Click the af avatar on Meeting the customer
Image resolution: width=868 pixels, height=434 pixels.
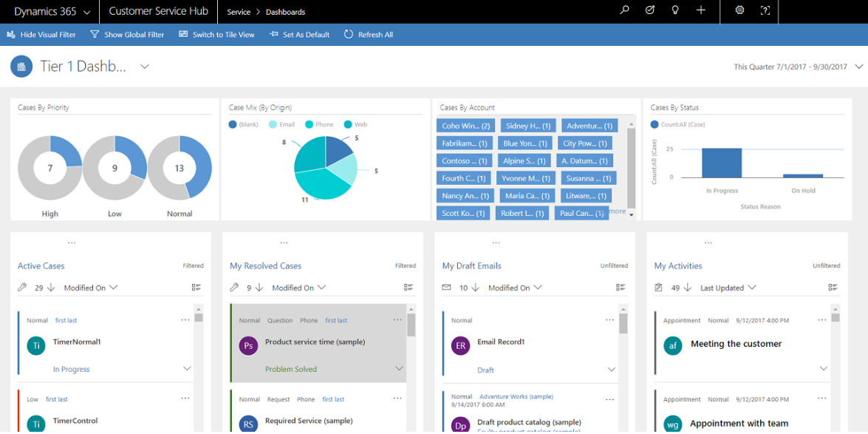[673, 346]
